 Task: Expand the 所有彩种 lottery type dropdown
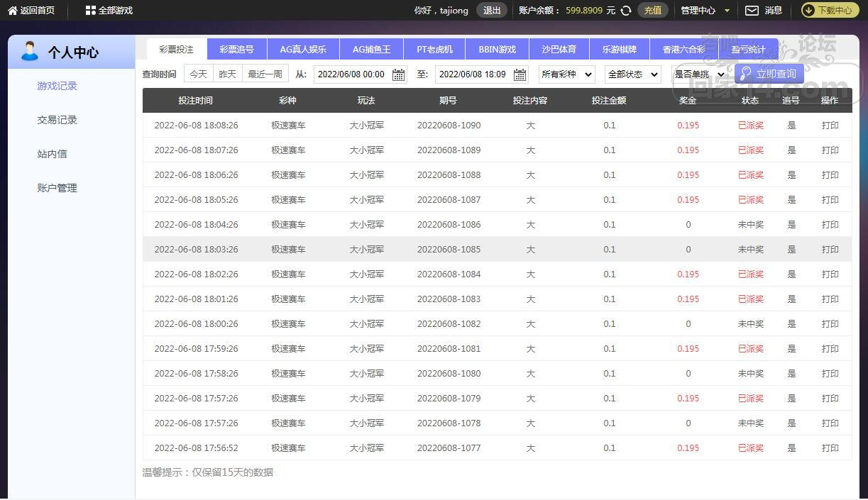(x=566, y=74)
